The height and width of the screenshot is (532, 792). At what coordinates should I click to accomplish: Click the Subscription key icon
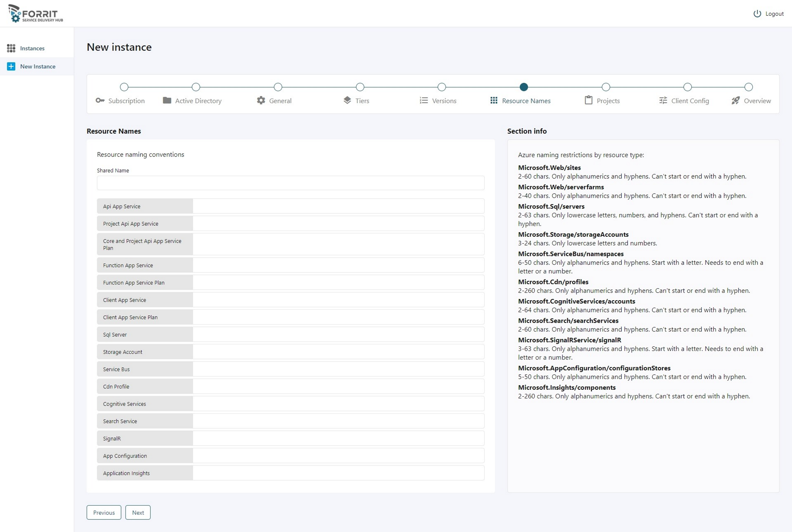pos(100,100)
